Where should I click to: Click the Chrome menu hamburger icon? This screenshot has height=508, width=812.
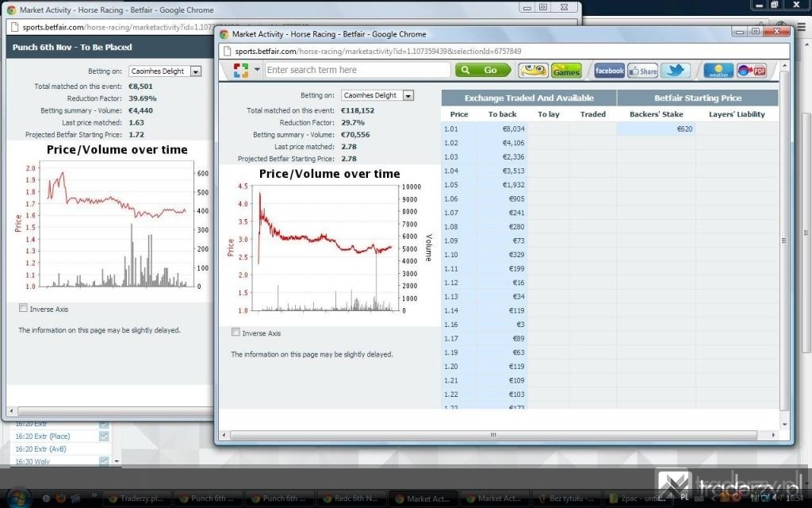pos(801,27)
